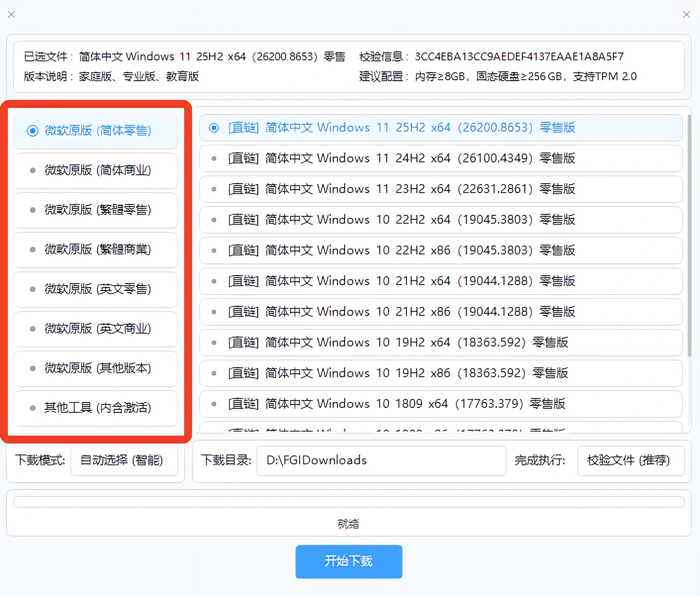Viewport: 700px width, 596px height.
Task: Pick Windows 10 21H2 x64 (19044.1288) 零售版
Action: [441, 281]
